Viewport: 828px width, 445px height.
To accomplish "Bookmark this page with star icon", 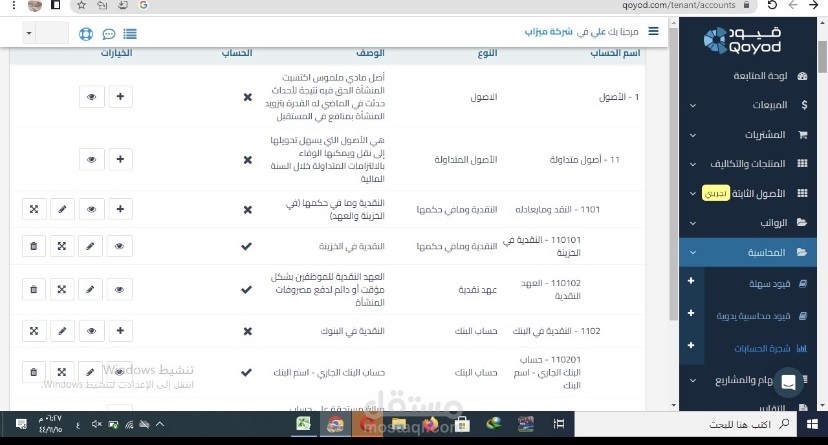I will [81, 5].
